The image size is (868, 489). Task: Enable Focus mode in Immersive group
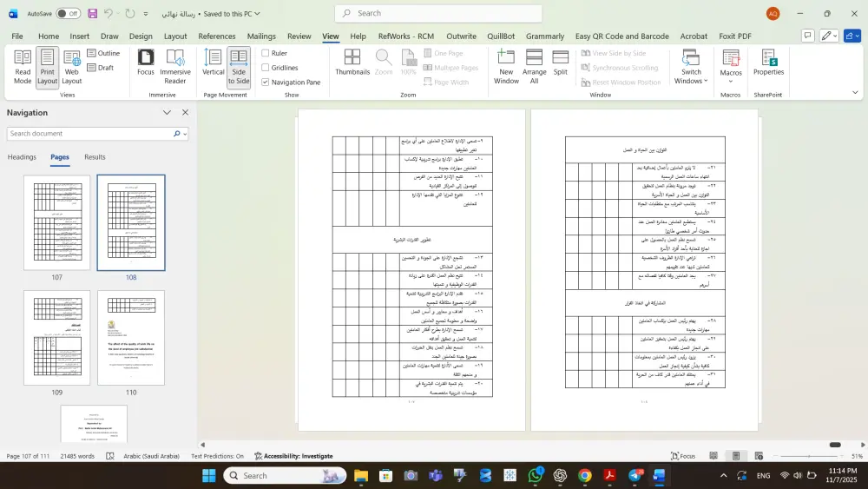[146, 62]
